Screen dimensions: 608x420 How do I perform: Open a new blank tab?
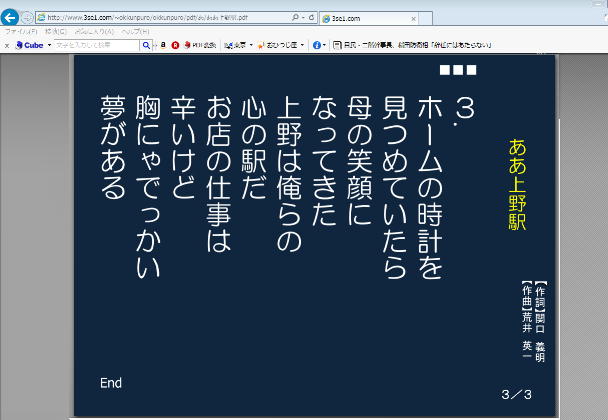425,18
